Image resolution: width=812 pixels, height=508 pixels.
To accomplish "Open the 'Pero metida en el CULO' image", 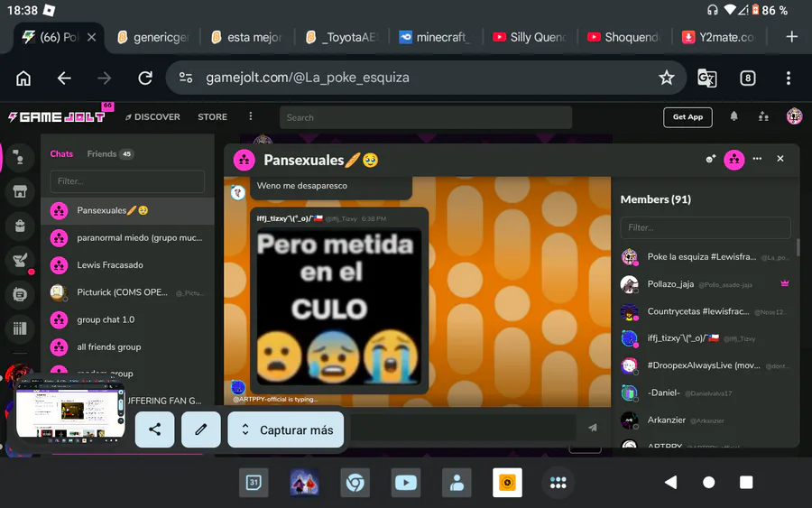I will tap(338, 306).
